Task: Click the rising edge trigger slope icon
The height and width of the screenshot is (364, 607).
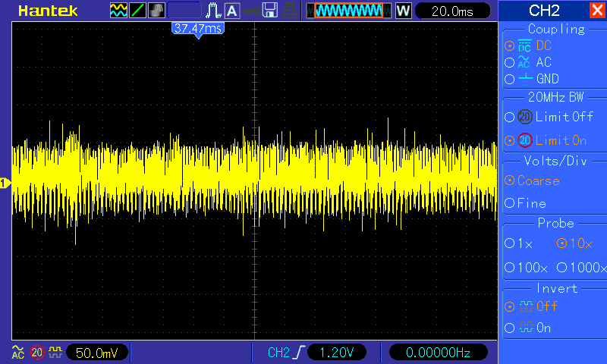Action: click(299, 353)
